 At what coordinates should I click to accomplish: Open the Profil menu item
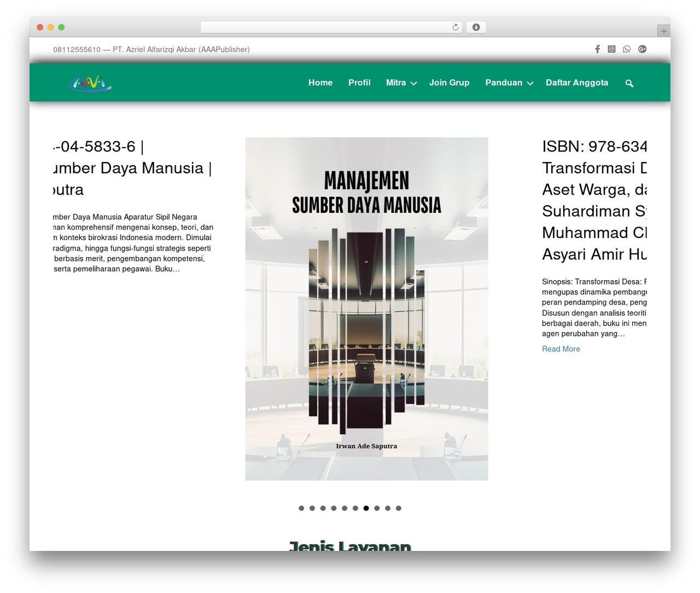(359, 83)
